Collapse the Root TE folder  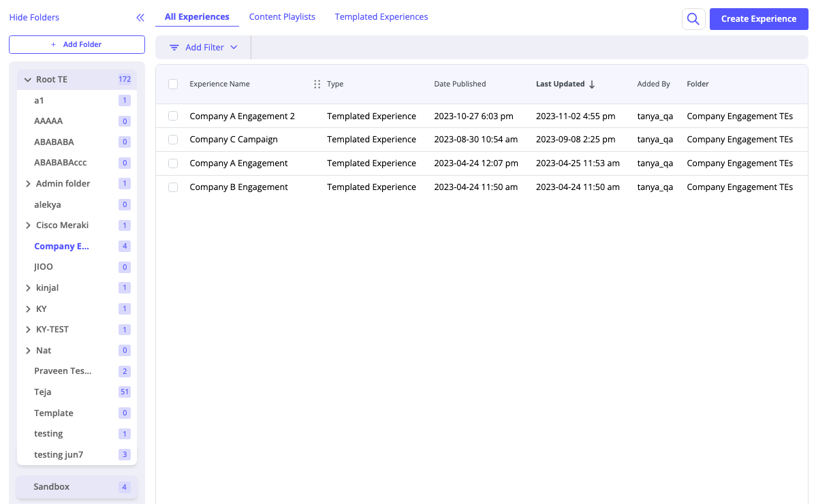pyautogui.click(x=28, y=80)
